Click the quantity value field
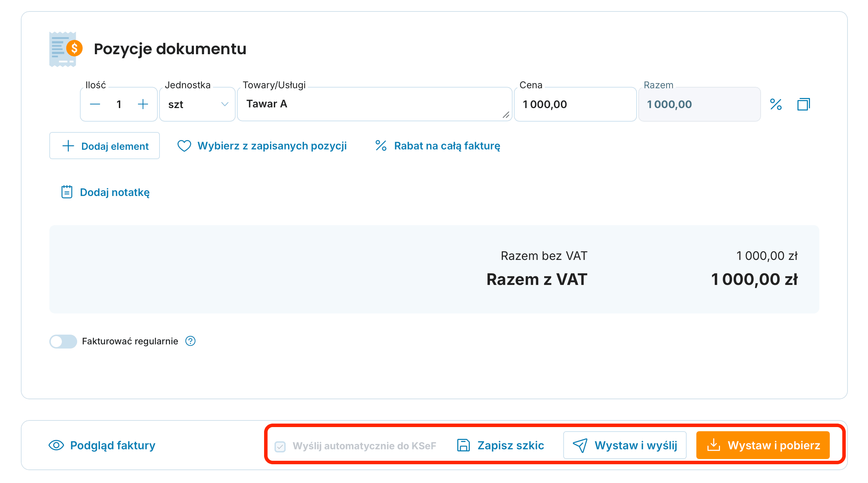The height and width of the screenshot is (483, 868). pos(119,104)
